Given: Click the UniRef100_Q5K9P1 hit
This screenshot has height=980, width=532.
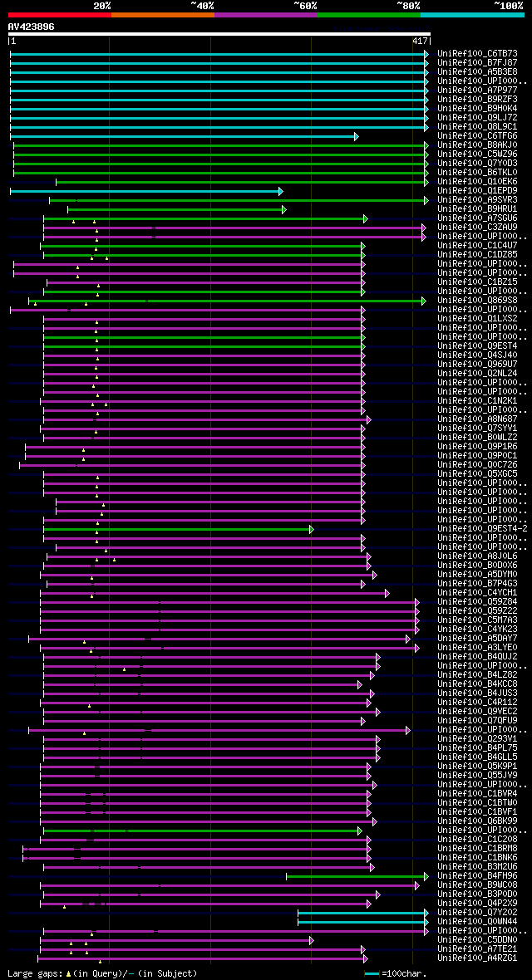Looking at the screenshot, I should pyautogui.click(x=477, y=767).
